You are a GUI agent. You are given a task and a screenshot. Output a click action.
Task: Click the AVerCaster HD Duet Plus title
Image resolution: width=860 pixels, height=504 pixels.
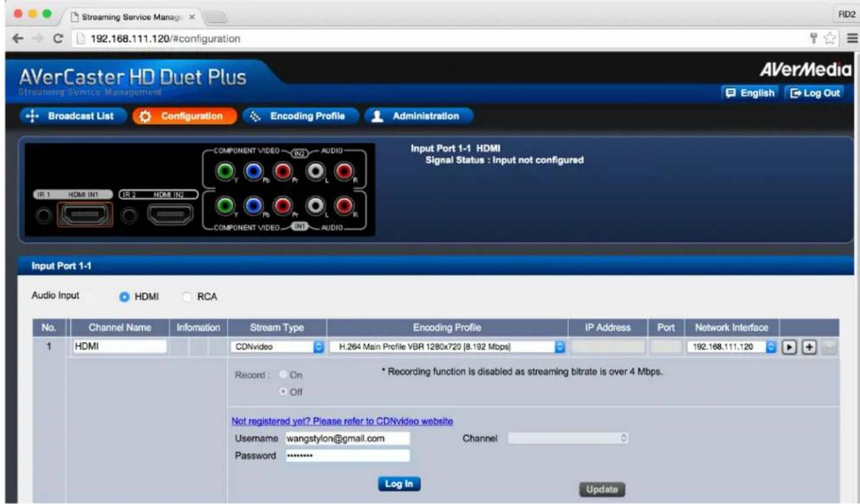133,78
